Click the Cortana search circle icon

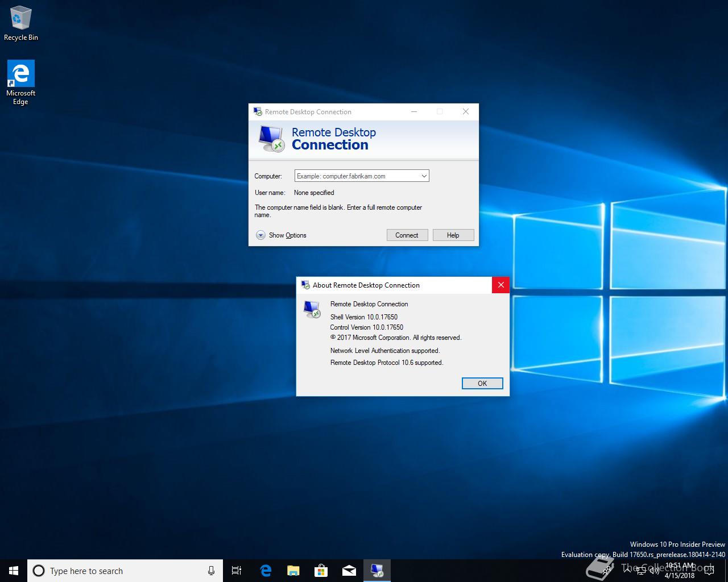(x=39, y=571)
